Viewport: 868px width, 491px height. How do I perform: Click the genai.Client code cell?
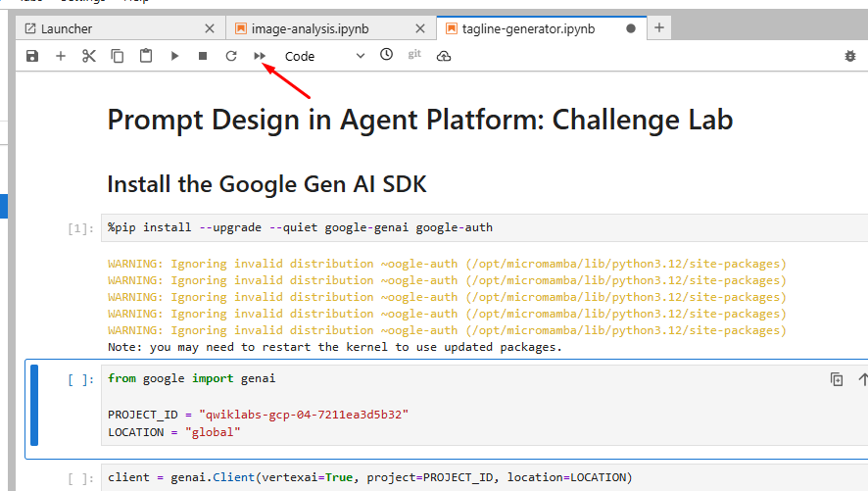tap(484, 477)
